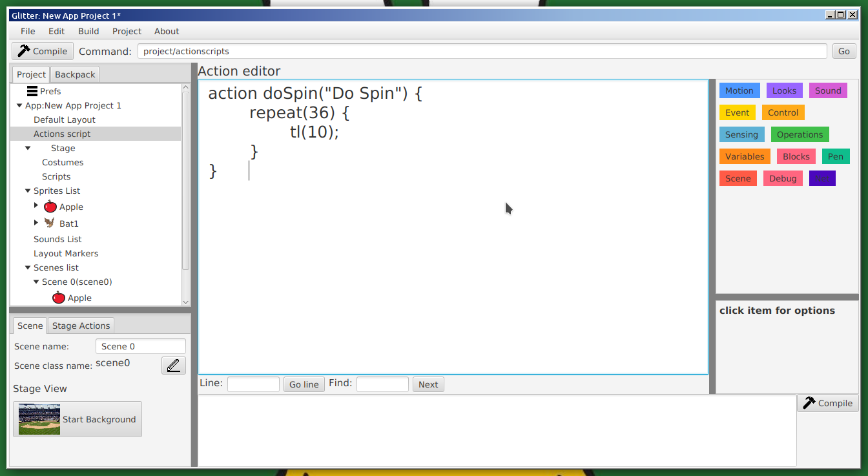This screenshot has height=476, width=868.
Task: Switch to the Stage Actions tab
Action: [x=81, y=326]
